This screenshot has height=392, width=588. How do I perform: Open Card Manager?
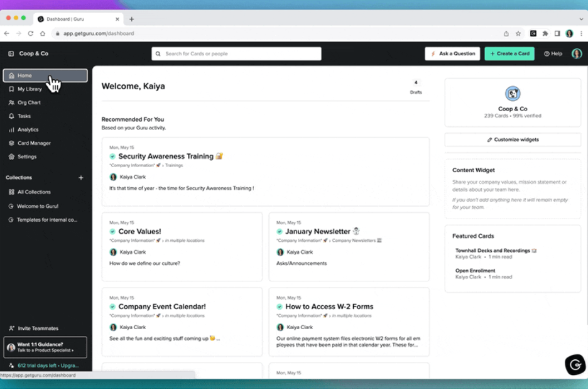click(x=34, y=143)
